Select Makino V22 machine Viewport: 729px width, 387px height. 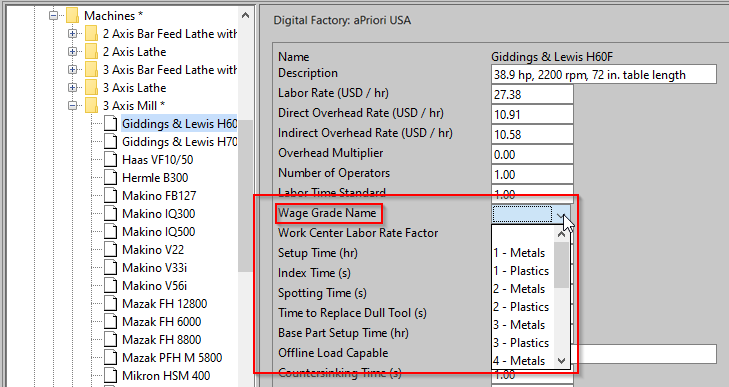153,250
